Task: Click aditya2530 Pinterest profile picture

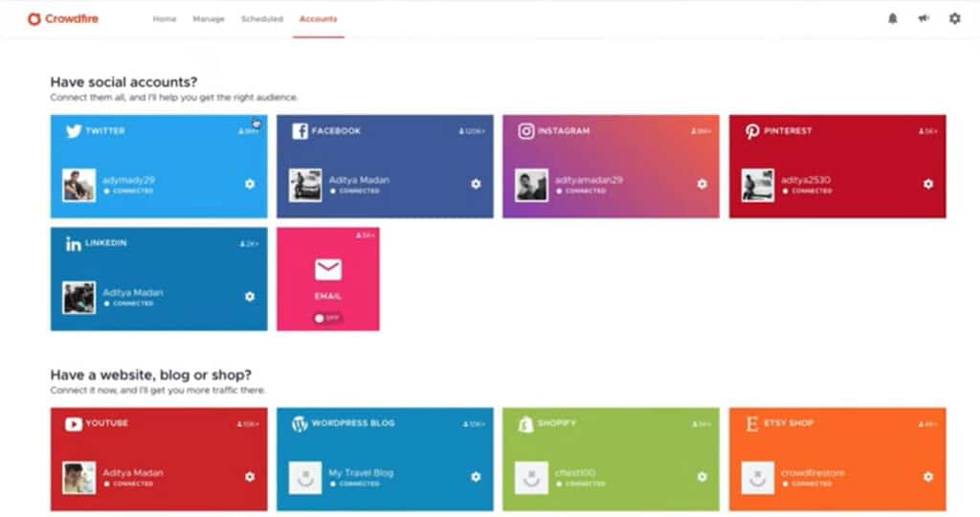Action: click(x=758, y=185)
